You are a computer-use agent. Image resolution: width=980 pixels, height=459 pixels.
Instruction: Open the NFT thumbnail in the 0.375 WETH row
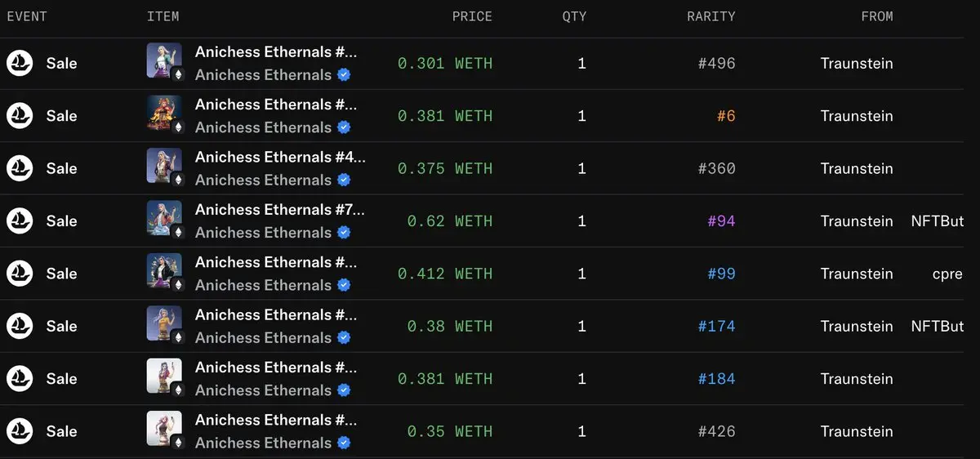pos(164,166)
